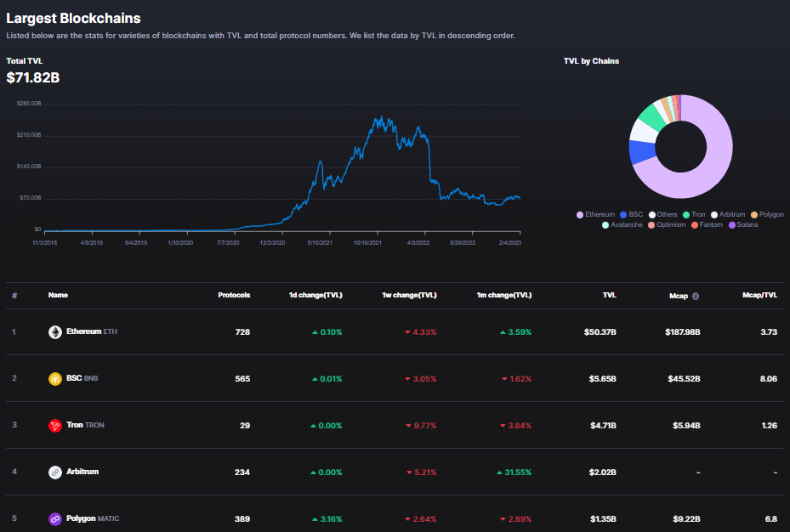Toggle BSC legend entry
The image size is (790, 532).
tap(631, 214)
